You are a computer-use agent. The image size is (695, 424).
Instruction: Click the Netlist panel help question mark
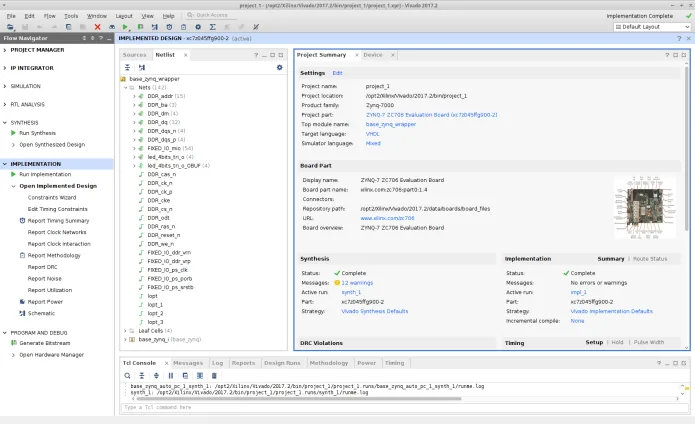256,55
